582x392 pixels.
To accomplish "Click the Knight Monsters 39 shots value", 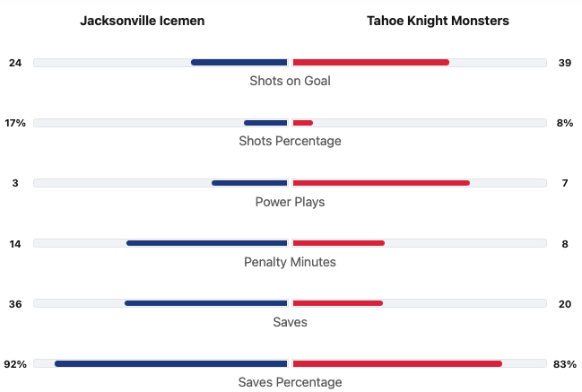I will click(x=565, y=63).
